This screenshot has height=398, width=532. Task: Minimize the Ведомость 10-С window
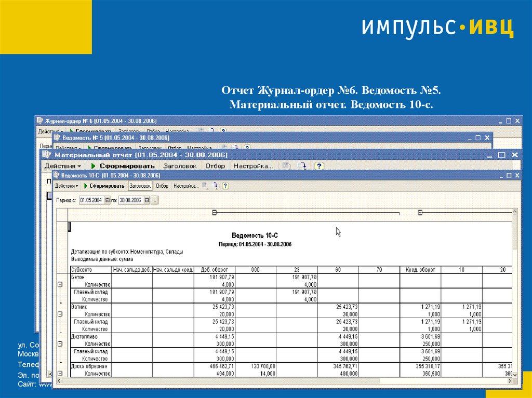(x=501, y=175)
